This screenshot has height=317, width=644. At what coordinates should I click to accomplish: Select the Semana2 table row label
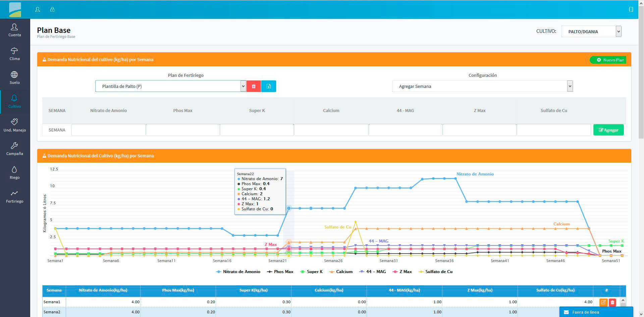pos(52,312)
